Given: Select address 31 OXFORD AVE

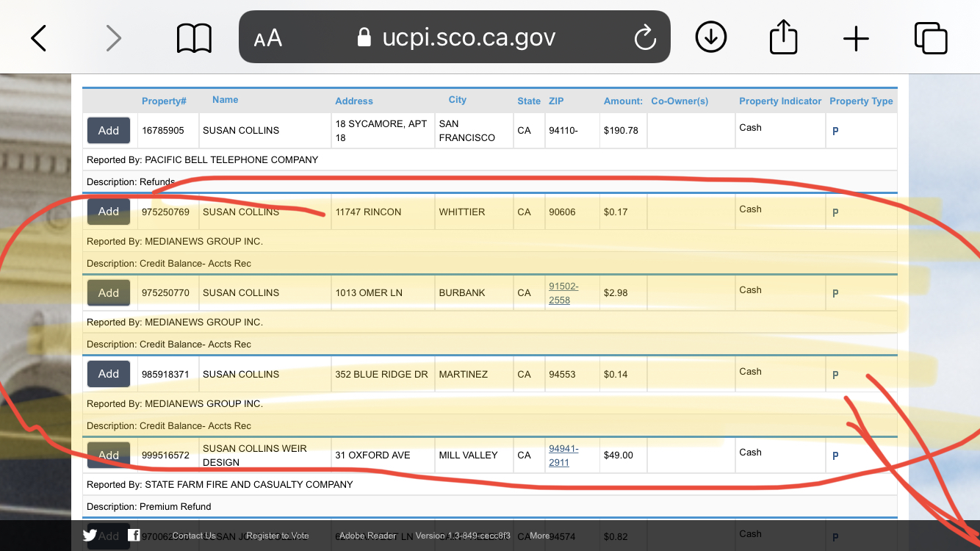Looking at the screenshot, I should click(372, 455).
